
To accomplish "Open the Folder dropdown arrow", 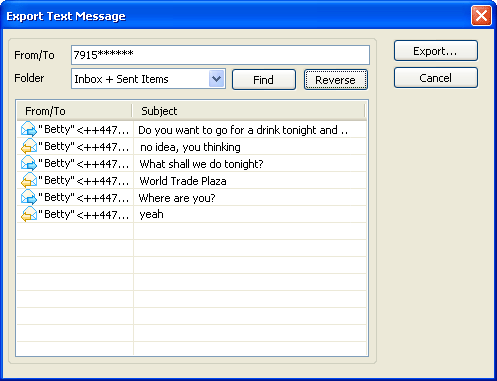I will pyautogui.click(x=217, y=79).
